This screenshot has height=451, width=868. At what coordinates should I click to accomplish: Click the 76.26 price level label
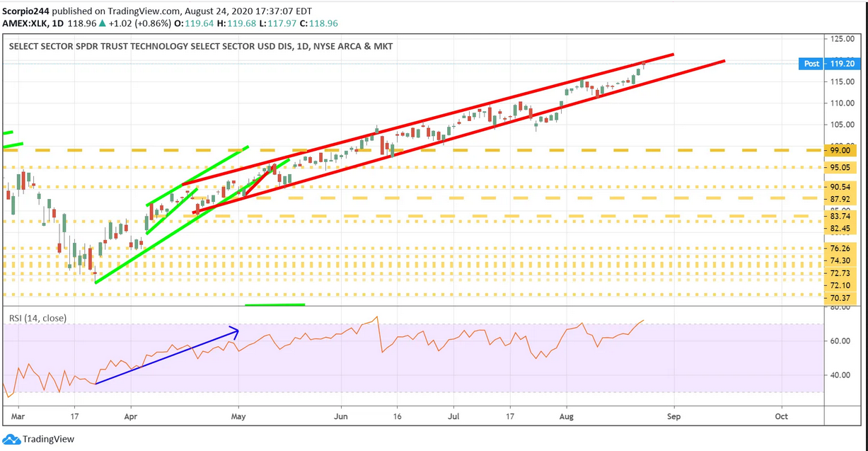pos(842,249)
